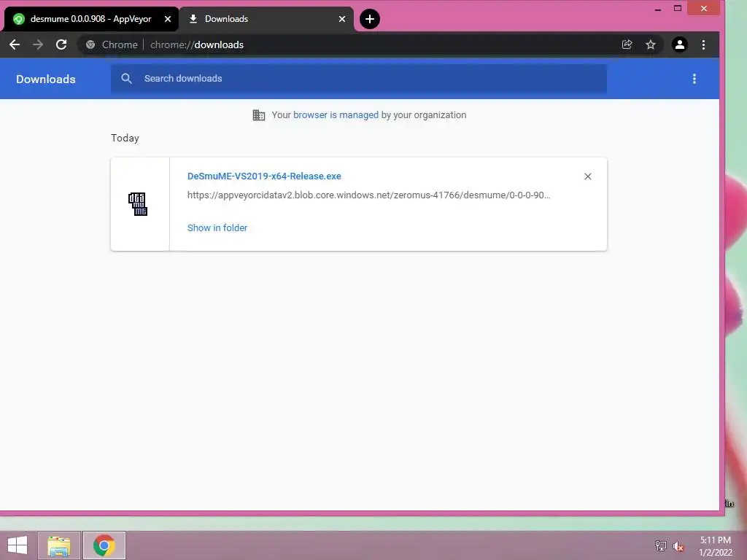Click the managed organization building icon
This screenshot has width=747, height=560.
coord(259,115)
